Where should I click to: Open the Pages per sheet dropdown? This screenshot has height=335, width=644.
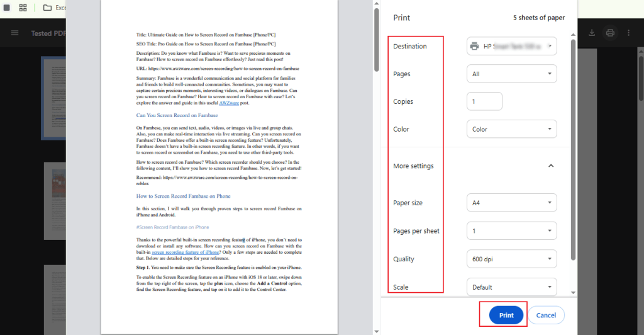click(x=512, y=231)
